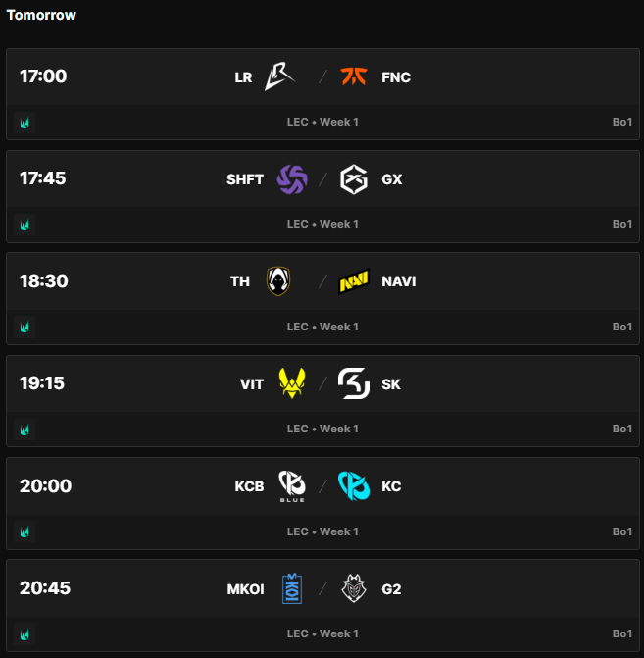Screen dimensions: 644x658
Task: Open the Team Heretics hooded logo
Action: click(278, 281)
